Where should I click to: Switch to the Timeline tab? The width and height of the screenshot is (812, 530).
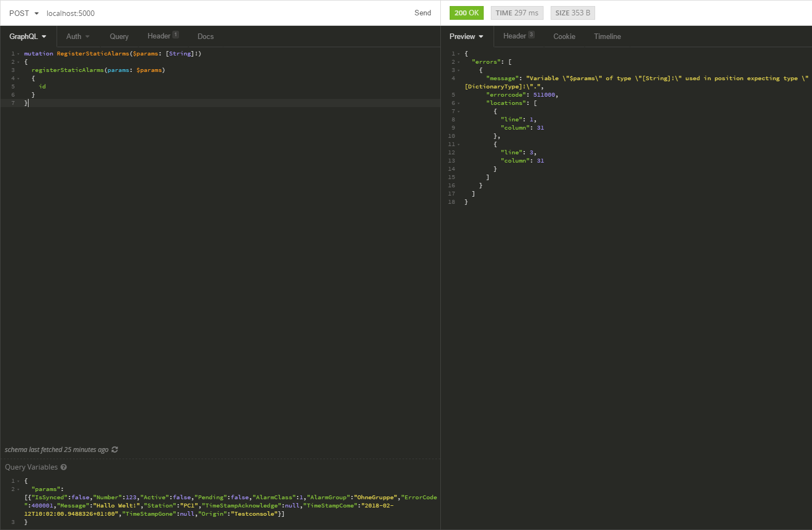click(607, 36)
